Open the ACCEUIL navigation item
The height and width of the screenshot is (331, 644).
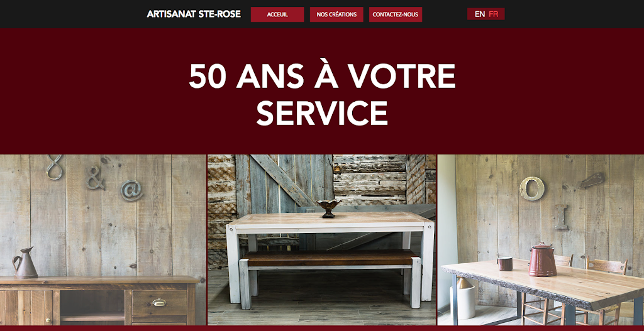tap(277, 14)
